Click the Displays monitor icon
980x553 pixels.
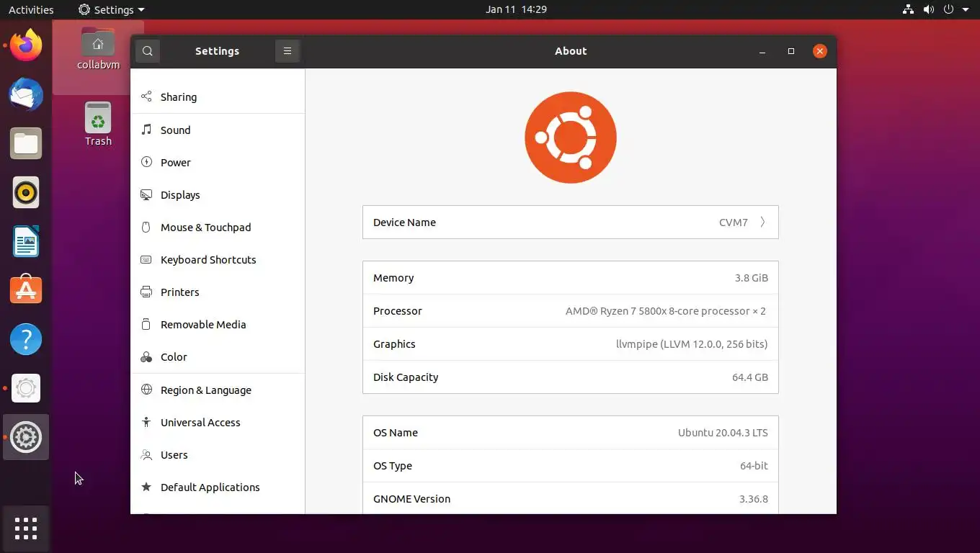(x=146, y=194)
